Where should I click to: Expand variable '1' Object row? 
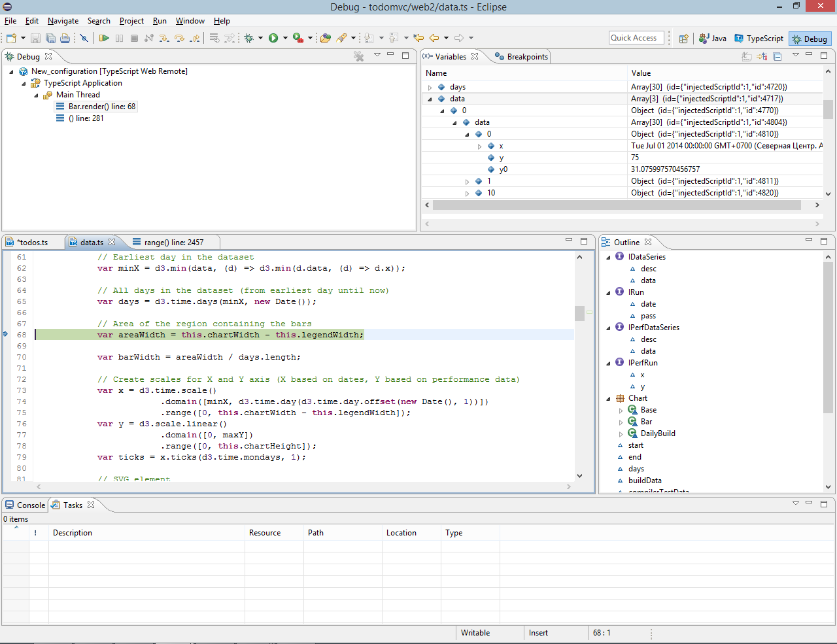click(467, 181)
